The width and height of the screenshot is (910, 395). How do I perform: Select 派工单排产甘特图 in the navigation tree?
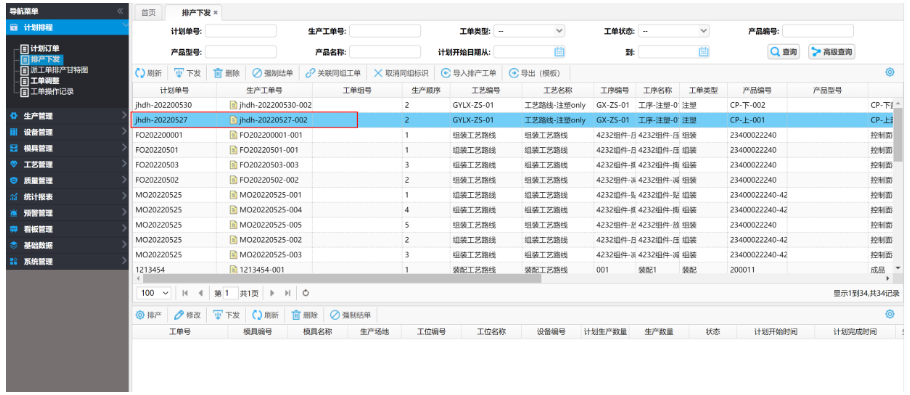coord(59,70)
